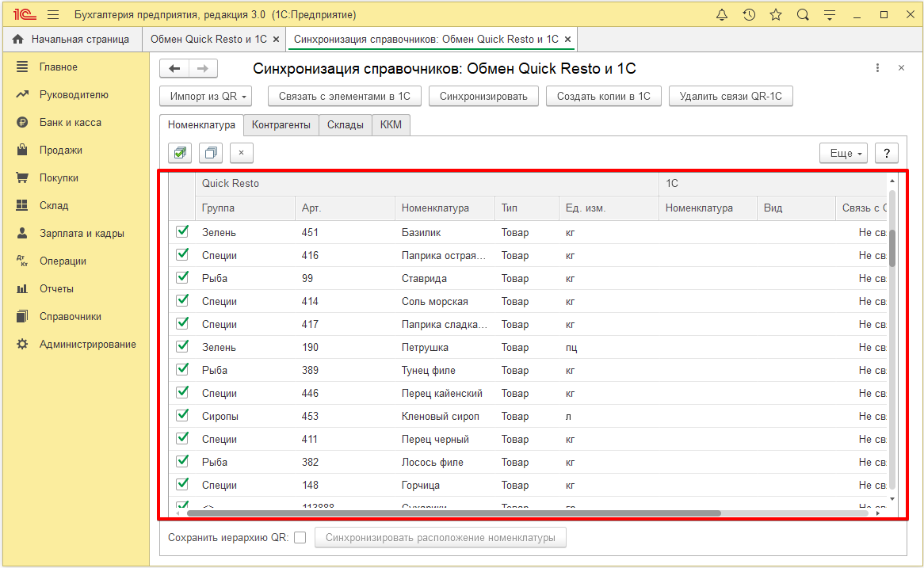Viewport: 924px width, 568px height.
Task: Go to Начальная страница home tab
Action: pos(72,40)
